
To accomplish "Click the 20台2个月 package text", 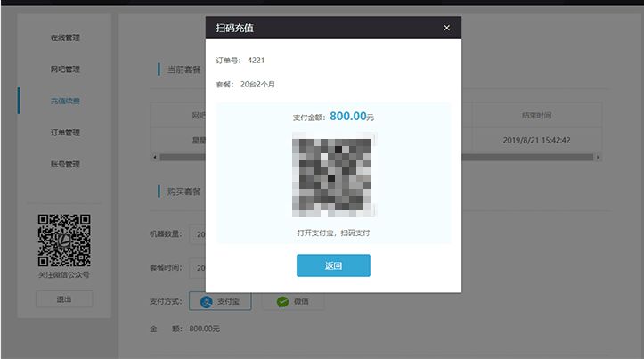I will pos(257,85).
